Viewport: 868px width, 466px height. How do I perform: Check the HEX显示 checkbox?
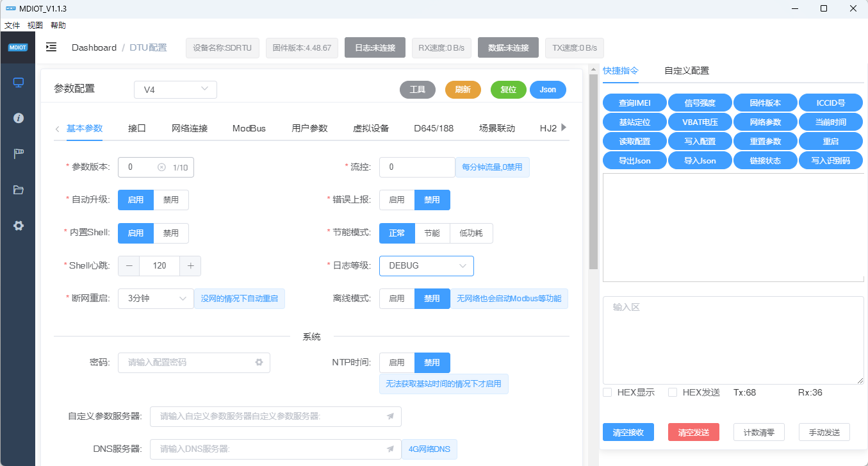point(607,392)
